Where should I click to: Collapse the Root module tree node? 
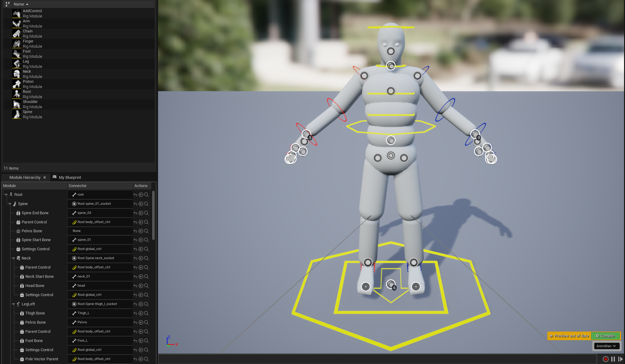coord(6,195)
